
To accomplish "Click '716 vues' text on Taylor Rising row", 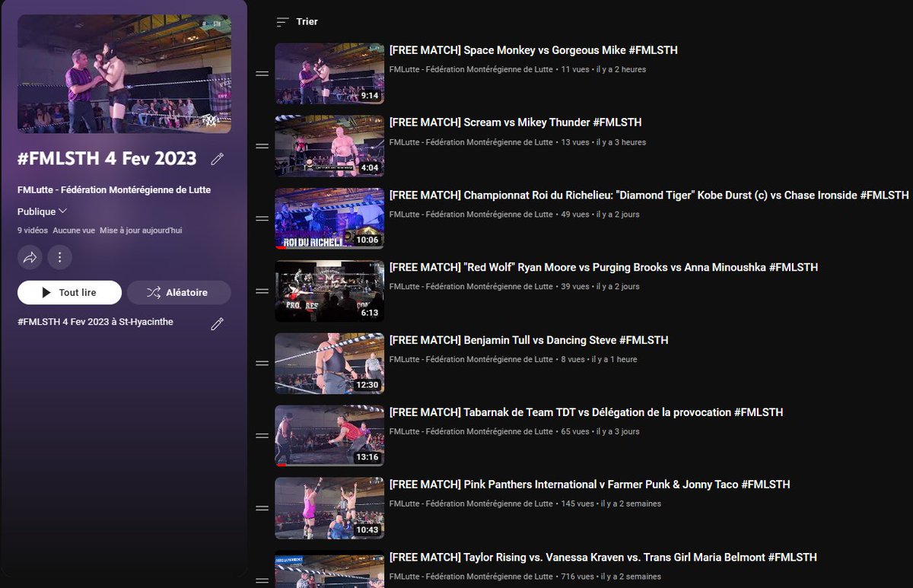I will [576, 577].
